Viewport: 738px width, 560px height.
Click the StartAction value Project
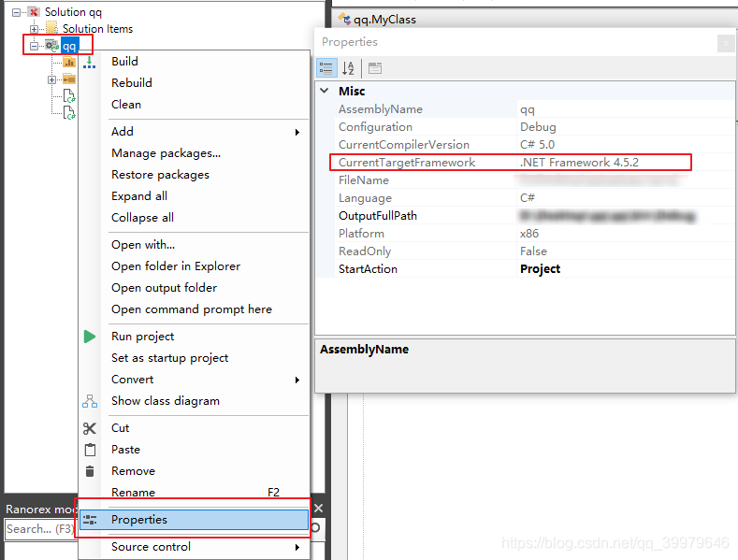coord(540,269)
